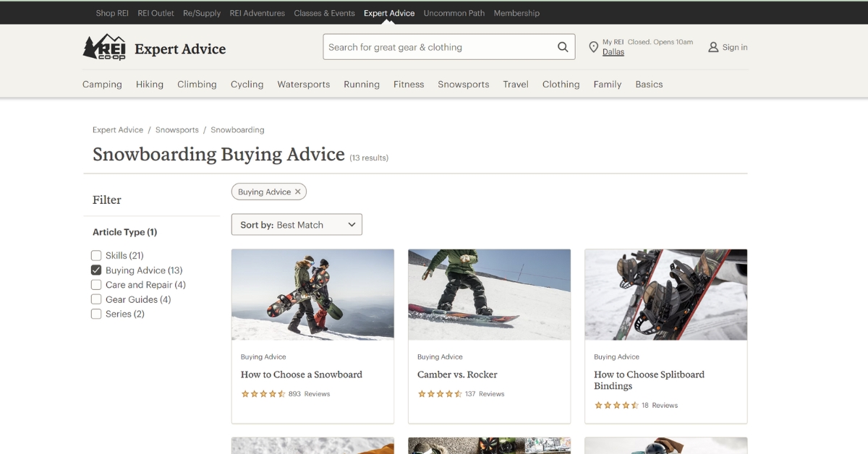The height and width of the screenshot is (454, 868).
Task: Click the 893 Reviews text
Action: (x=309, y=394)
